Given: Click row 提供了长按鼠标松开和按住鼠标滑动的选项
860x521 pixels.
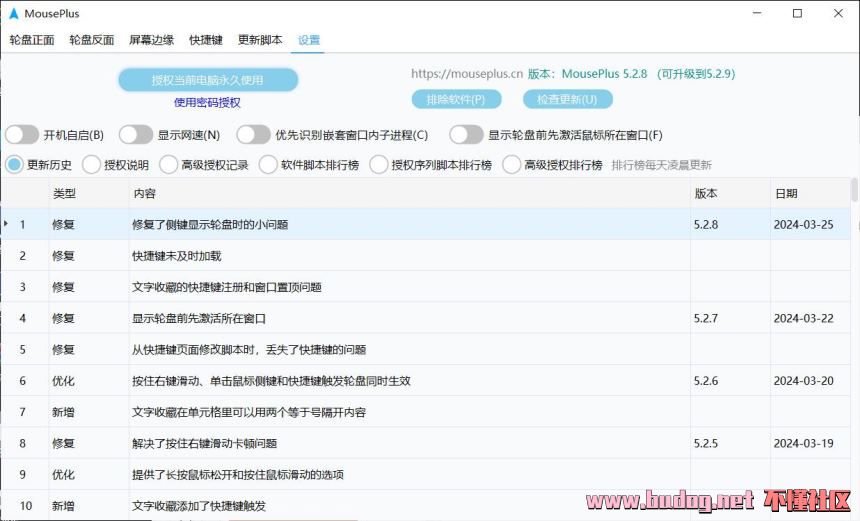Looking at the screenshot, I should (x=425, y=474).
